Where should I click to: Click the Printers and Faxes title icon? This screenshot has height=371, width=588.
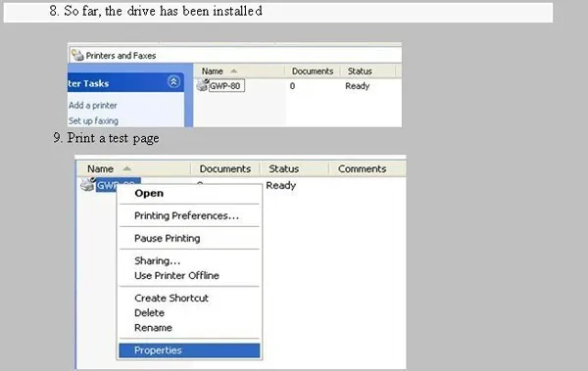(x=77, y=55)
